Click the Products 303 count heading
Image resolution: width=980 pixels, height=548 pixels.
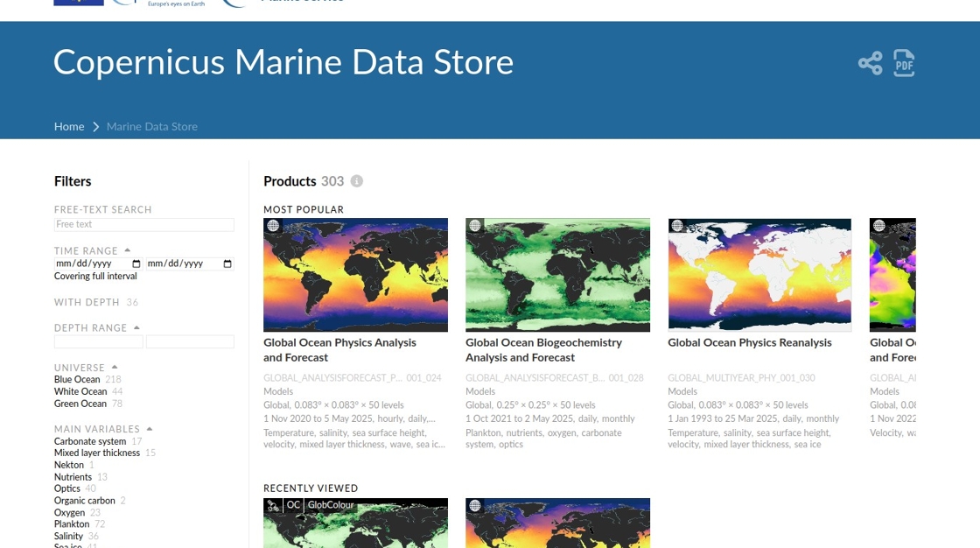coord(304,181)
